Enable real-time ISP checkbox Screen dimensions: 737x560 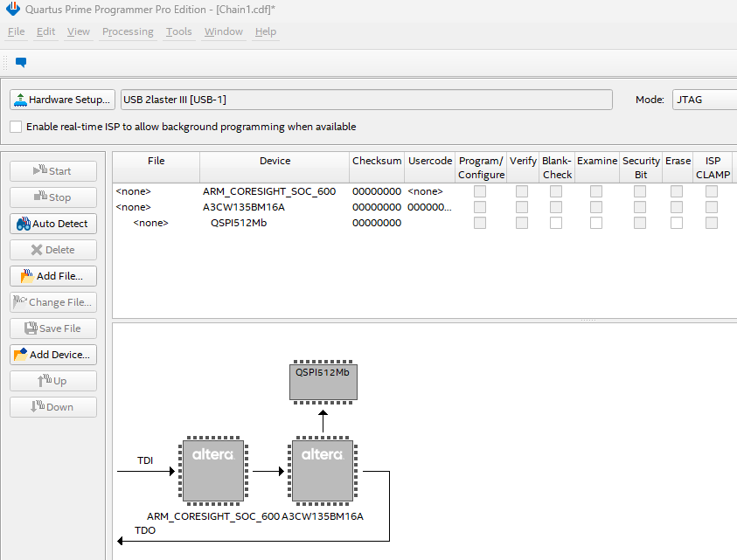(x=16, y=127)
